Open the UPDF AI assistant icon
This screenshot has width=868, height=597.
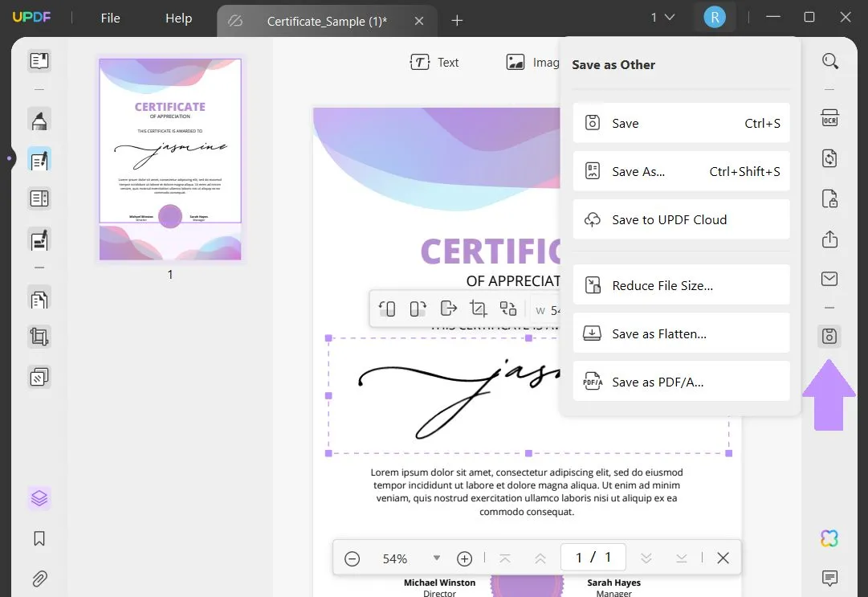829,538
